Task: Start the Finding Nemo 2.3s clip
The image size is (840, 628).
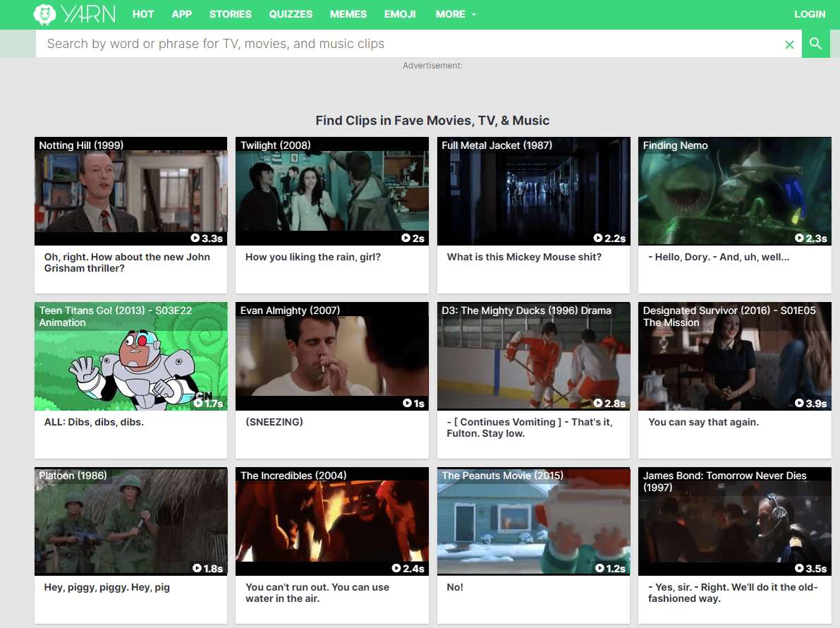Action: 799,238
